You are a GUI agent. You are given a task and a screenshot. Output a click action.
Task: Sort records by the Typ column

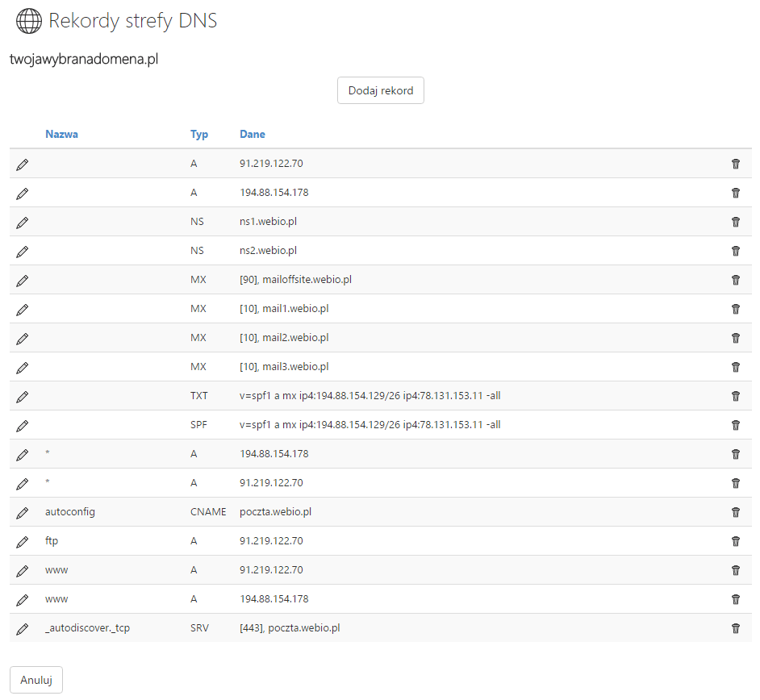click(x=199, y=134)
